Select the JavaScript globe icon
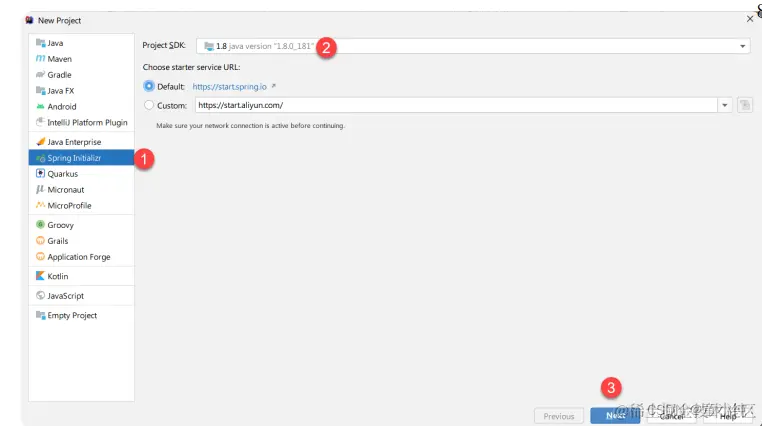Screen dimensions: 762x426 point(41,295)
